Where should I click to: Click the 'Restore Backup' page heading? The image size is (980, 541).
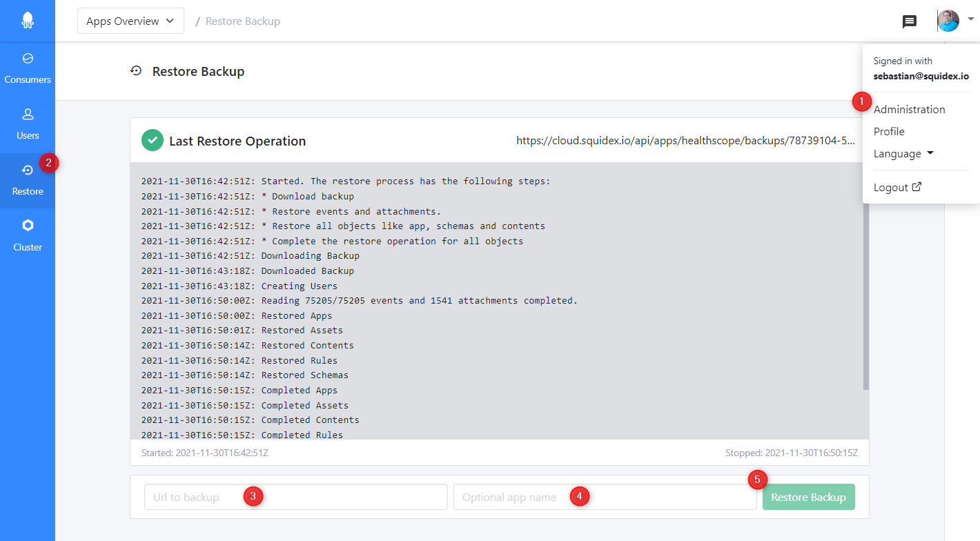198,71
